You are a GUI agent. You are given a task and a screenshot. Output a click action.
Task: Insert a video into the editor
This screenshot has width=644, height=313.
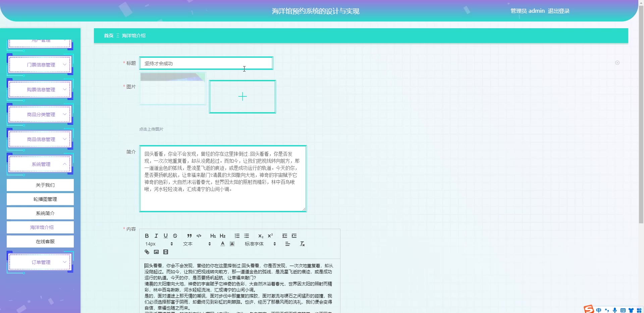pyautogui.click(x=166, y=252)
